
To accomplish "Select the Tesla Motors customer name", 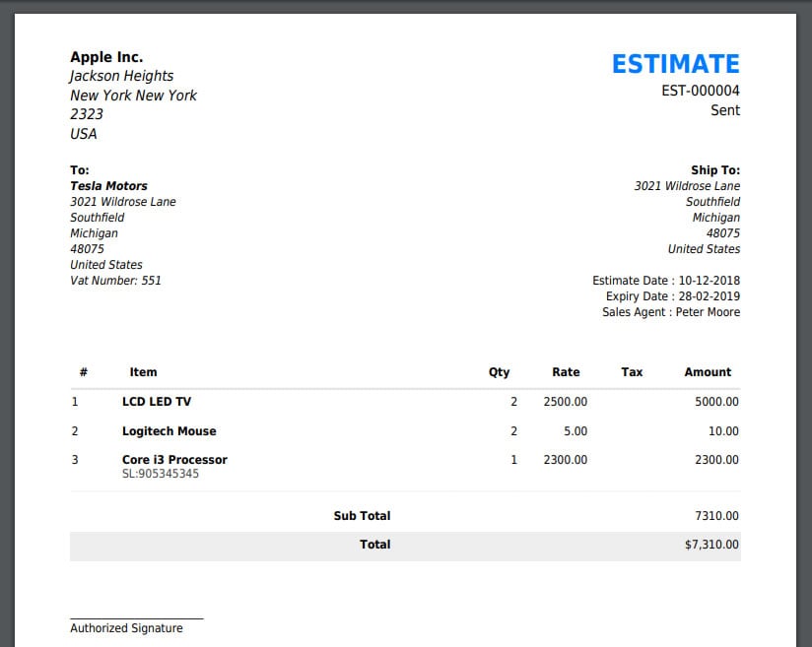I will coord(108,186).
